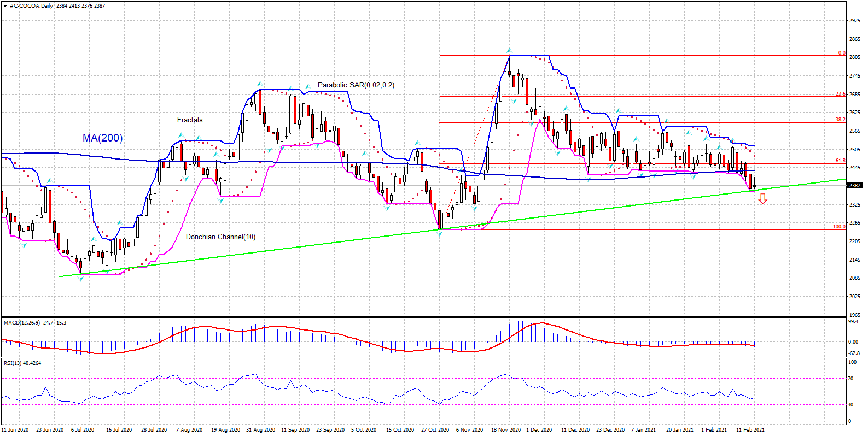This screenshot has height=436, width=868.
Task: Select the 61.8 Fibonacci level label
Action: click(x=840, y=161)
